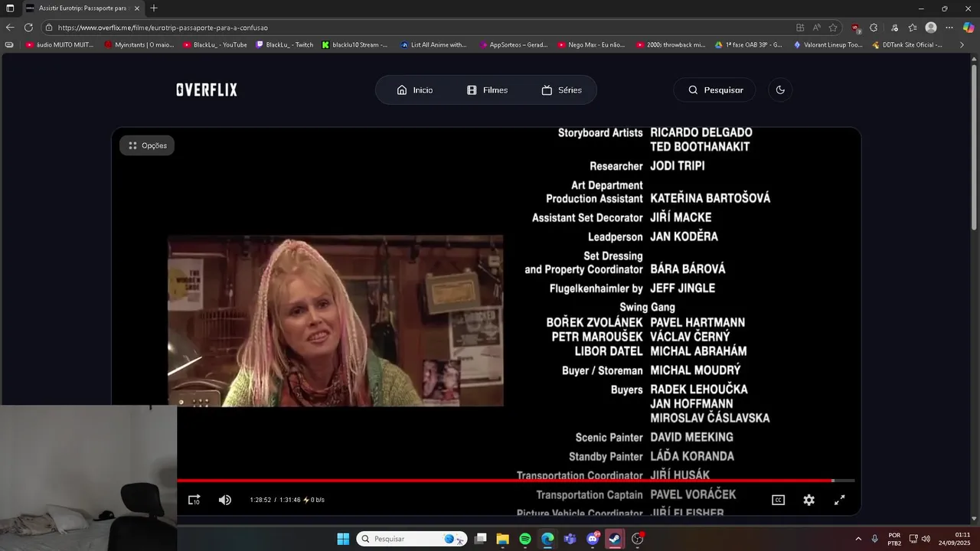Open Steam from taskbar
The image size is (980, 551).
click(x=615, y=539)
